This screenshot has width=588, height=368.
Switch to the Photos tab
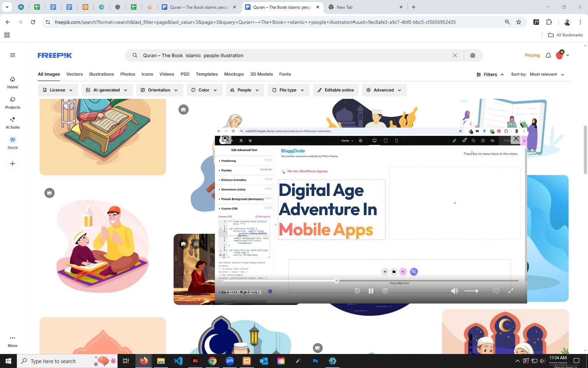point(128,74)
